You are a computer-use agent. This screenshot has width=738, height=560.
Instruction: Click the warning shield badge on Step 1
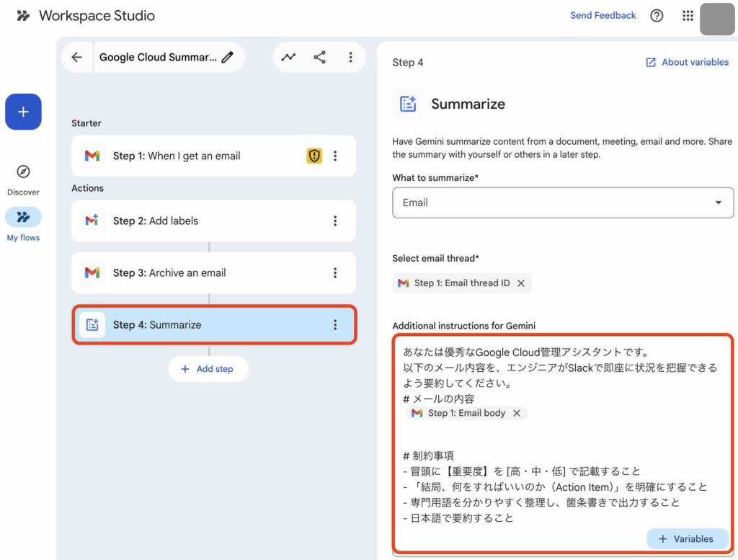pyautogui.click(x=314, y=155)
